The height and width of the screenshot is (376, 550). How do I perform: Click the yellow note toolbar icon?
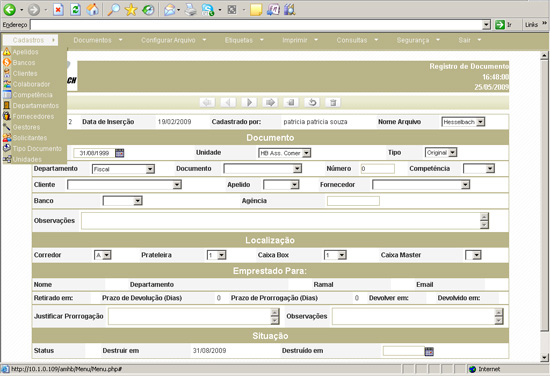[256, 9]
